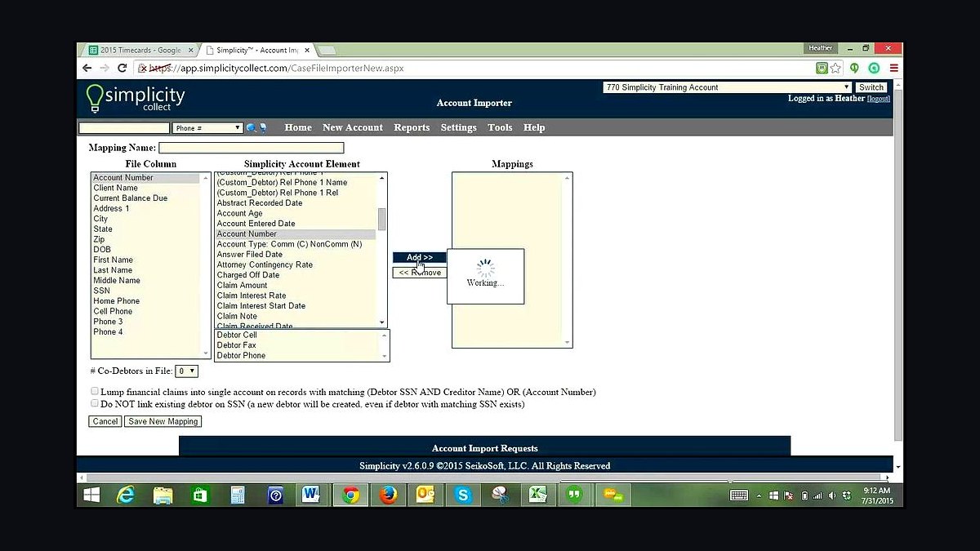The height and width of the screenshot is (551, 980).
Task: Click the browser forward arrow
Action: pyautogui.click(x=106, y=69)
